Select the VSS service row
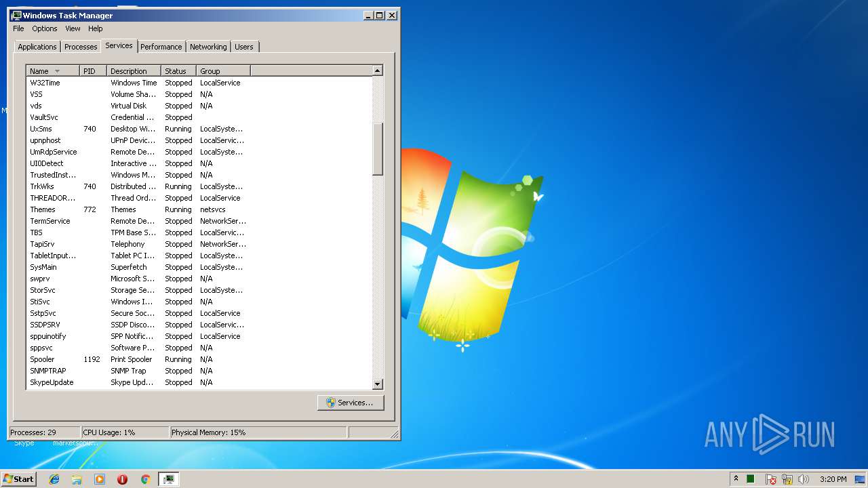The height and width of the screenshot is (488, 868). point(199,94)
